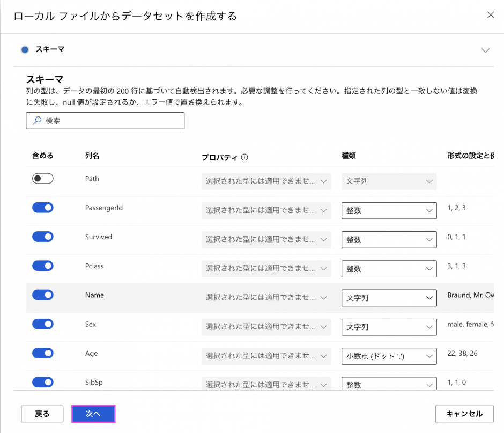
Task: Change the Age column's 小数点 type dropdown
Action: (389, 356)
